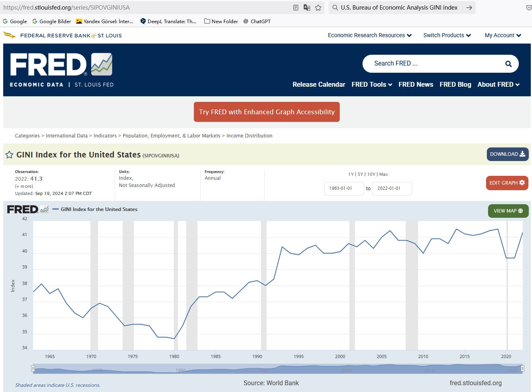Open the reader view icon in address bar
The height and width of the screenshot is (392, 532).
coord(296,8)
